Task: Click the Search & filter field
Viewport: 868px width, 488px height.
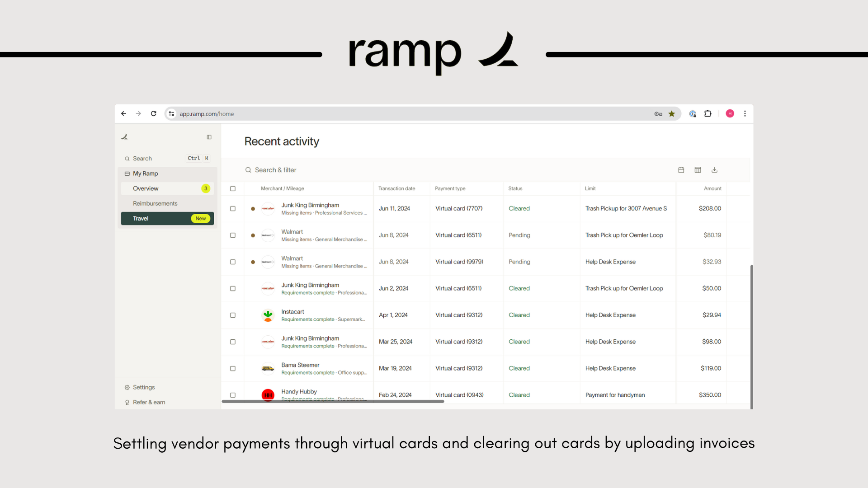Action: point(276,170)
